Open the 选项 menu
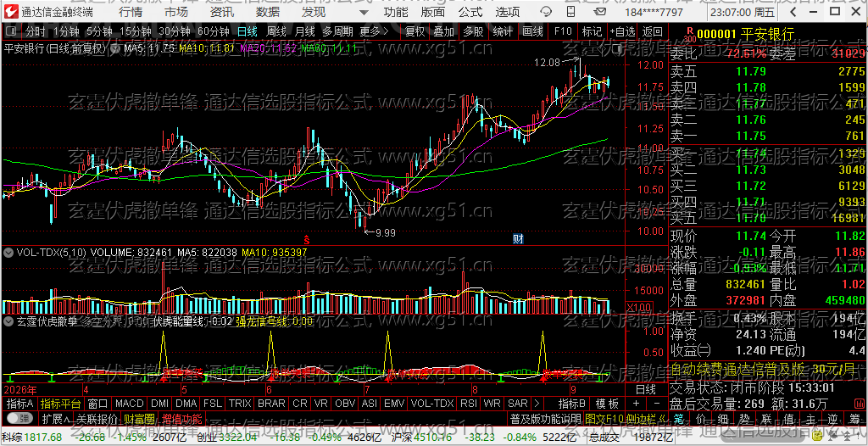The image size is (868, 446). 508,12
